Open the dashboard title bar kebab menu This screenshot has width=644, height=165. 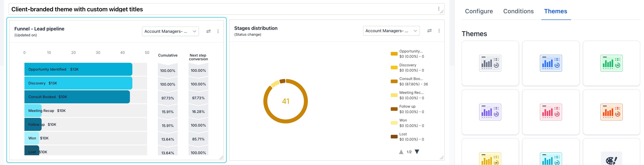tap(439, 9)
